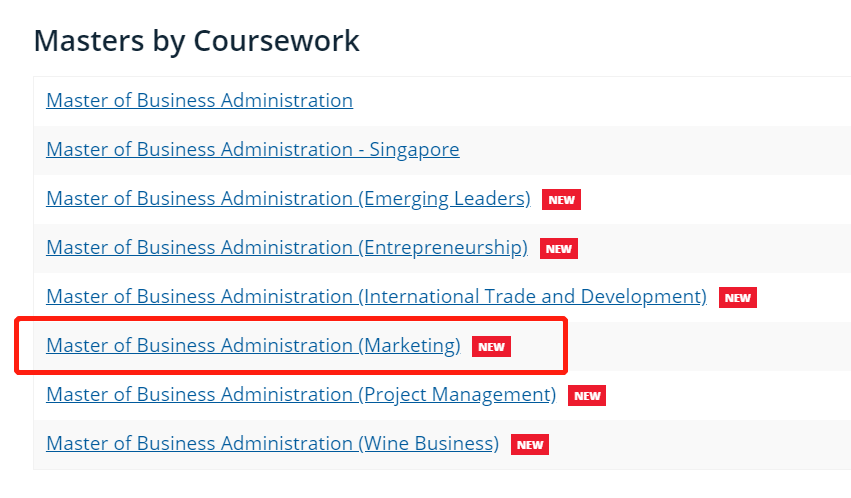Viewport: 851px width, 498px height.
Task: Select NEW badge after International Trade and Development
Action: tap(738, 298)
